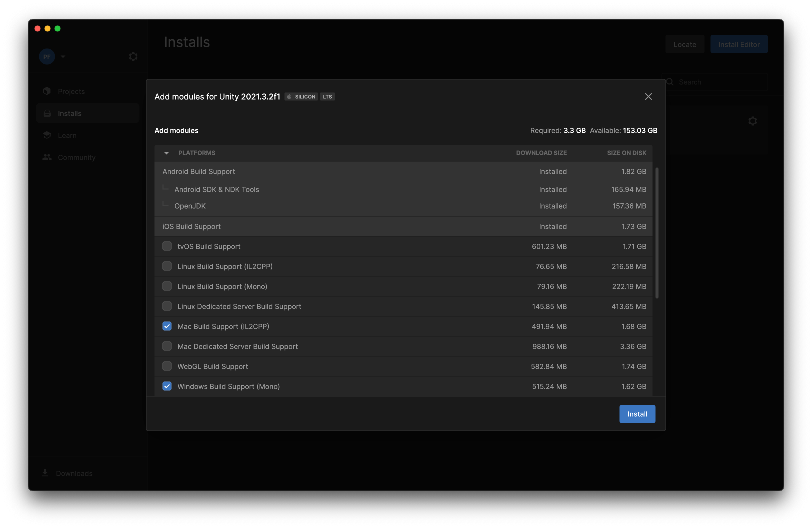Click the Install Editor button
Viewport: 812px width, 528px height.
739,44
